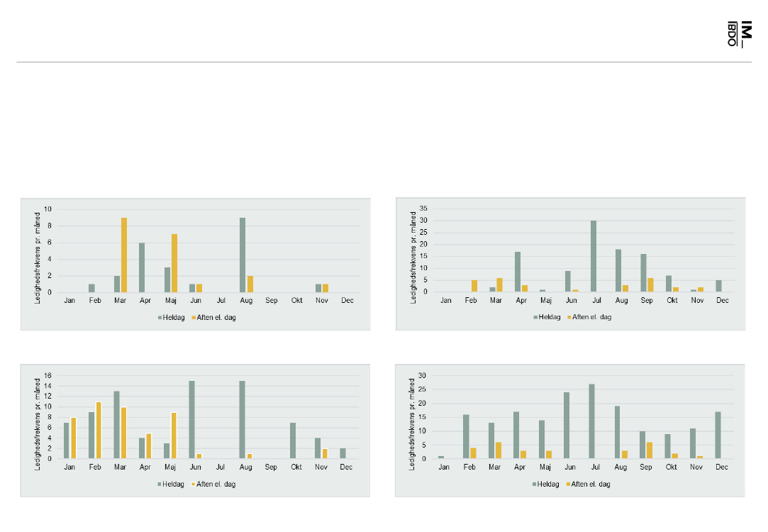Image resolution: width=768 pixels, height=532 pixels.
Task: Click the gray Jul bar in the bottom-right chart
Action: click(x=591, y=421)
